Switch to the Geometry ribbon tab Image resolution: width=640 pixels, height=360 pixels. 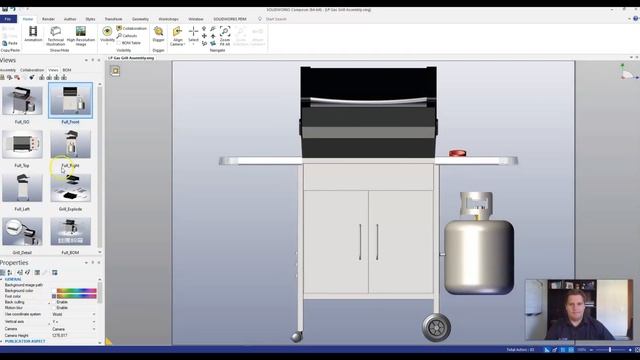(140, 19)
